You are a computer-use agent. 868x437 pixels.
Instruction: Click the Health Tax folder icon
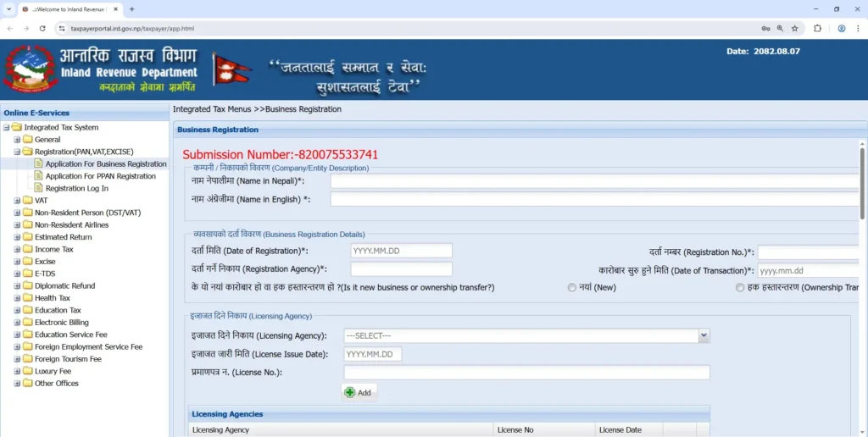pyautogui.click(x=28, y=297)
